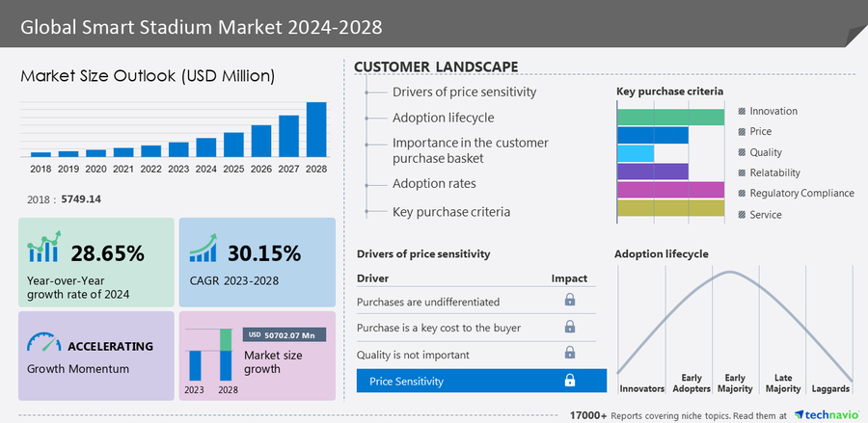Toggle the Price legend checkbox
This screenshot has height=423, width=868.
coord(741,132)
